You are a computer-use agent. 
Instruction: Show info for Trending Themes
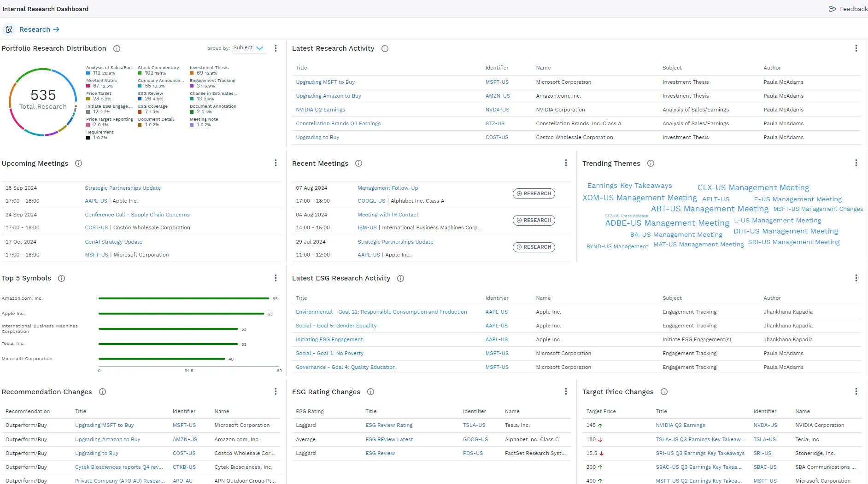[x=651, y=163]
